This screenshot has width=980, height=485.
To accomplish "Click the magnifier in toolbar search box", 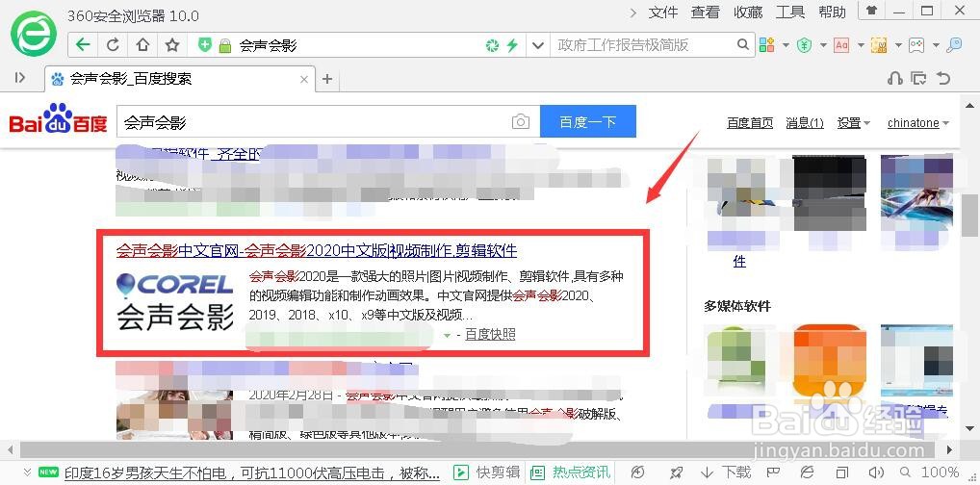I will [743, 45].
